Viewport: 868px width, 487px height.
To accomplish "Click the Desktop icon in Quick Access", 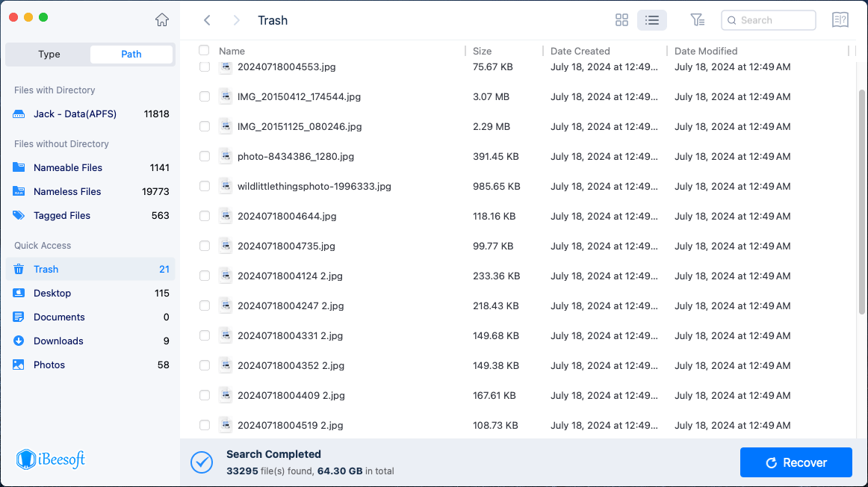I will pos(19,293).
